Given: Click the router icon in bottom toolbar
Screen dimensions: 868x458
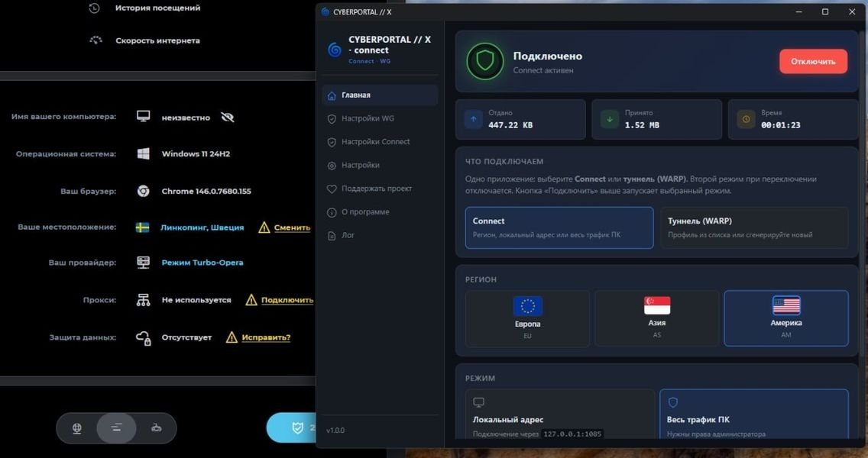Looking at the screenshot, I should 156,428.
